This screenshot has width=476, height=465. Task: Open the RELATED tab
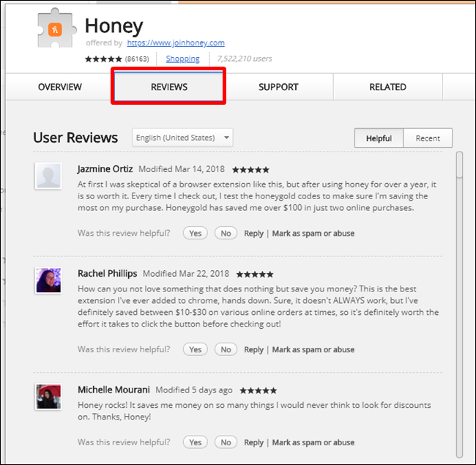coord(387,87)
